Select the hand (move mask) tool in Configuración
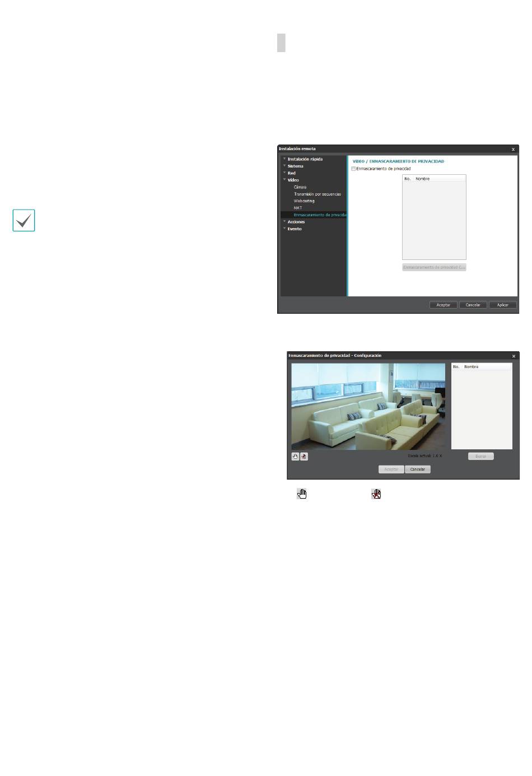532x776 pixels. 295,457
